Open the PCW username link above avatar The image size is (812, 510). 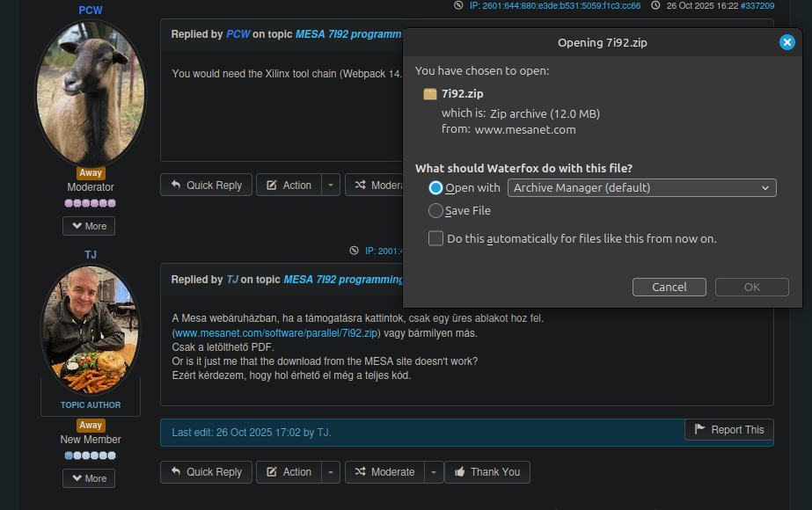(x=90, y=10)
